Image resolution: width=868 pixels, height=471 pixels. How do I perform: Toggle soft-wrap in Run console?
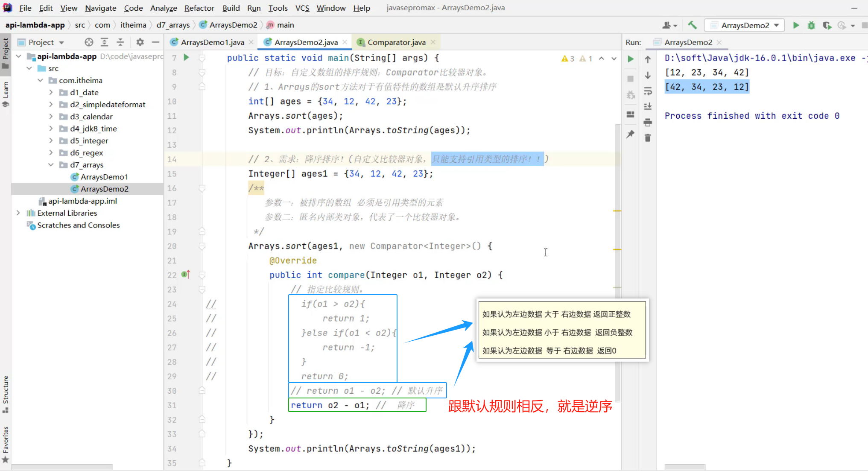(648, 91)
